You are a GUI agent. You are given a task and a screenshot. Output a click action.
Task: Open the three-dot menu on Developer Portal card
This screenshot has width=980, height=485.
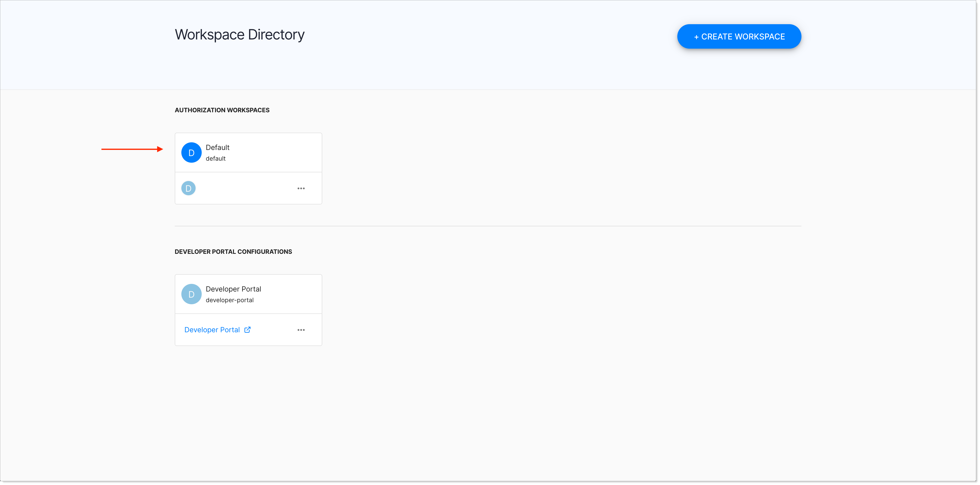(301, 330)
